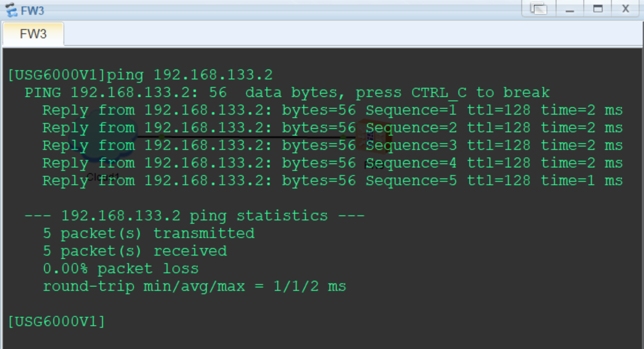Click the "5 packet(s) received" line

[135, 251]
